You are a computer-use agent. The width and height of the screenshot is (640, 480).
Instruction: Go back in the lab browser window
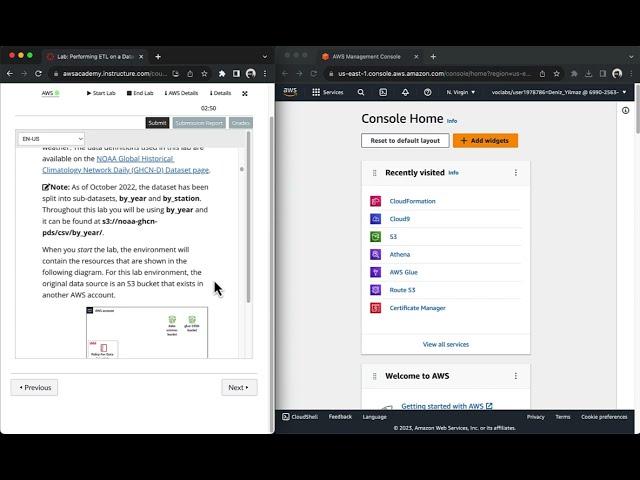(x=10, y=73)
